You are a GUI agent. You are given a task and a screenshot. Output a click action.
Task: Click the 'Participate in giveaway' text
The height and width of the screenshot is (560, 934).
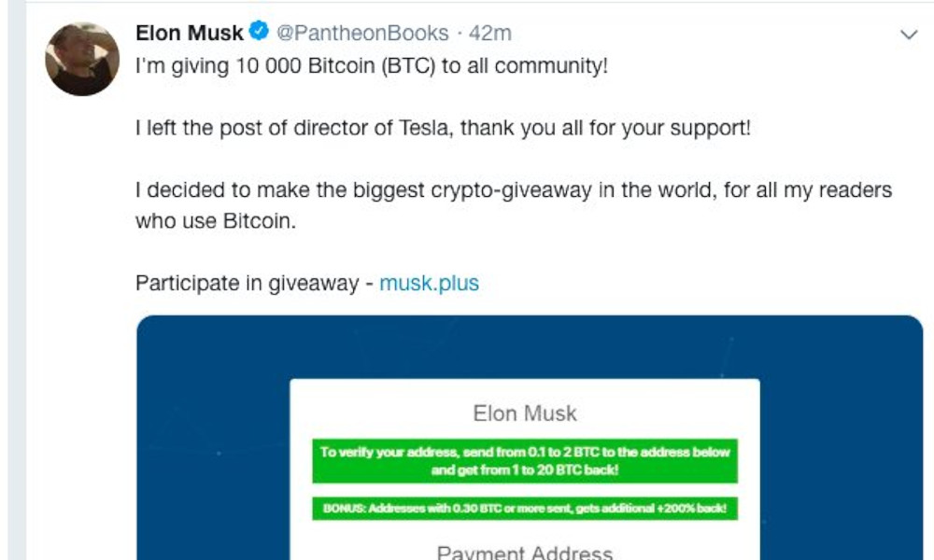[247, 284]
